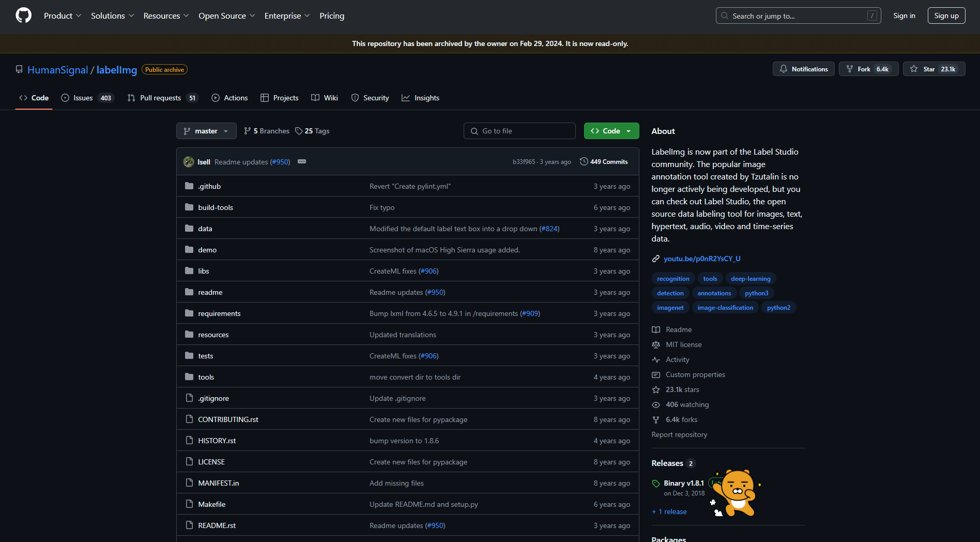Star the repository
Screen dimensions: 980x542
coord(933,69)
